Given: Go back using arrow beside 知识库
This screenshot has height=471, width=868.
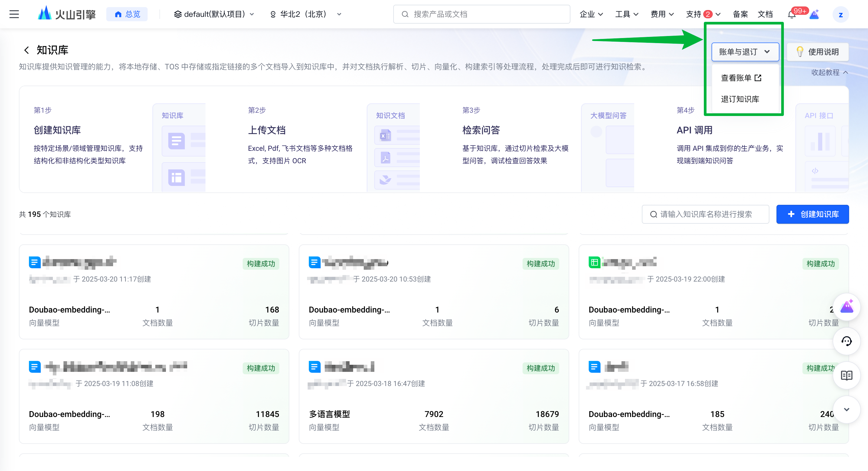Looking at the screenshot, I should point(27,50).
